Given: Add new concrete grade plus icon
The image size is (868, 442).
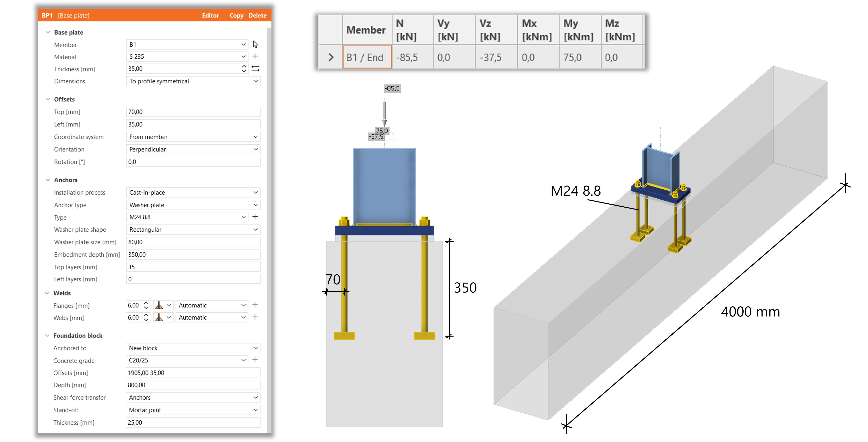Looking at the screenshot, I should pos(255,360).
